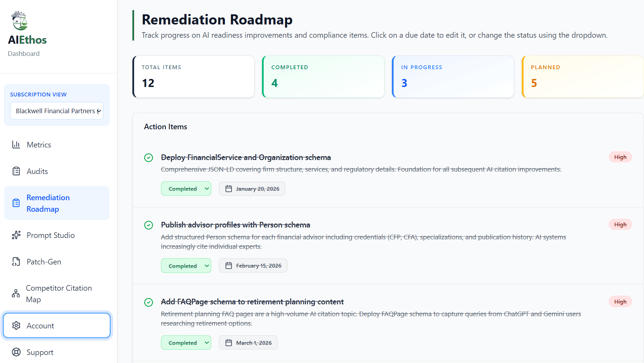The width and height of the screenshot is (644, 363).
Task: Click the Competitor Citation Map network icon
Action: point(16,293)
